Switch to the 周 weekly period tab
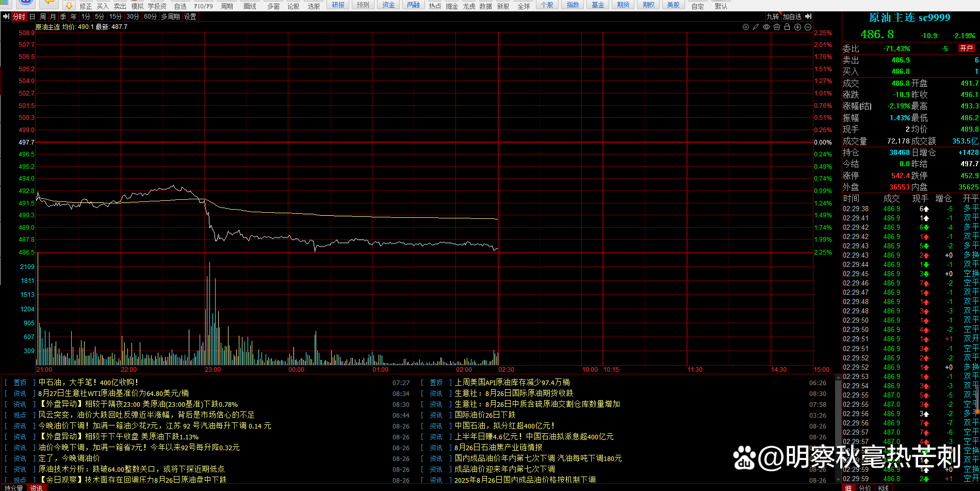 [43, 17]
